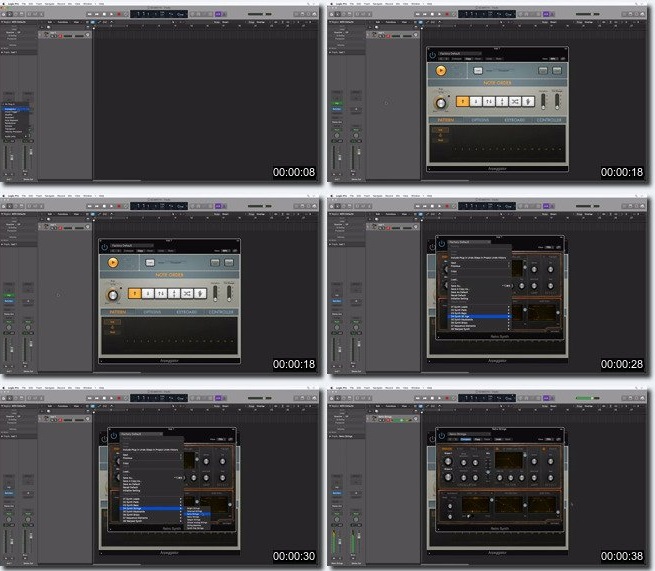Click Forward in the 00:00:08 frame transport
This screenshot has width=655, height=571.
[96, 14]
